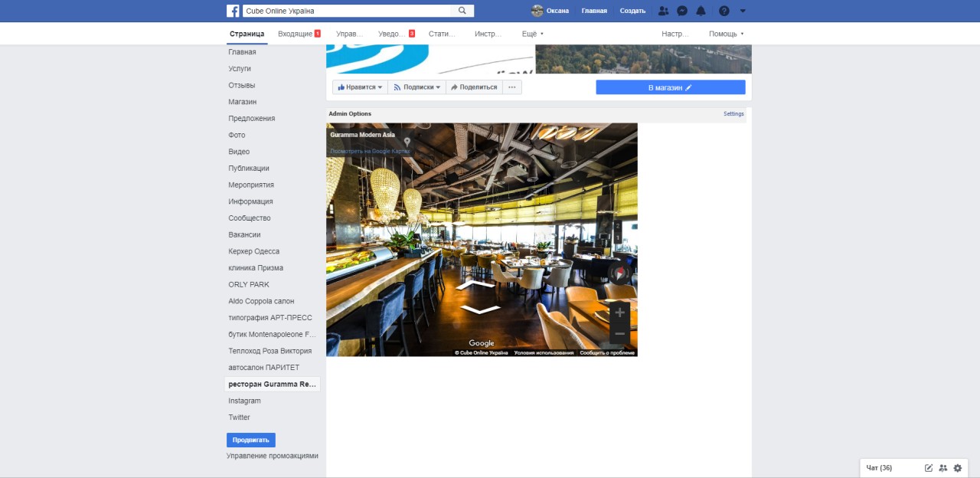Click the Продвигать button

point(251,440)
